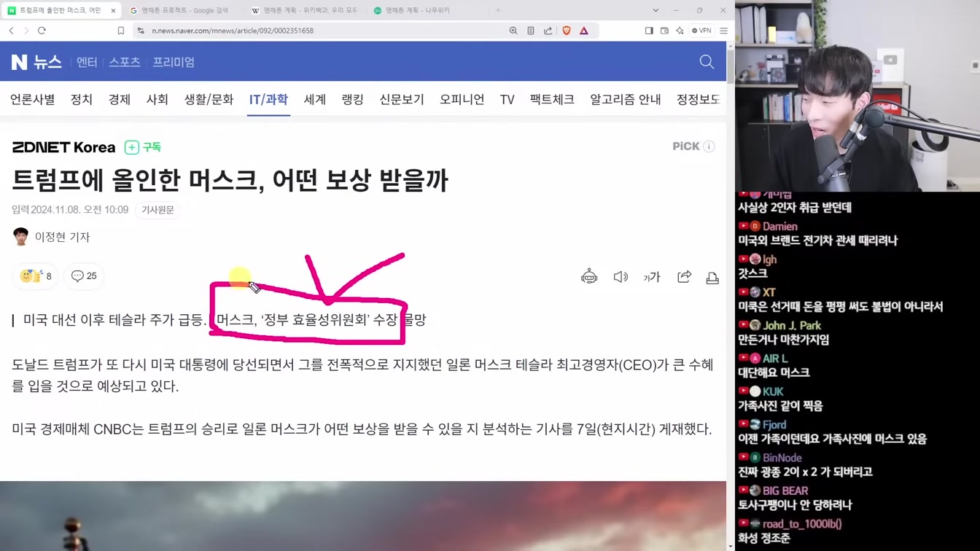Change font size with 가가 icon
The image size is (980, 551).
click(652, 277)
